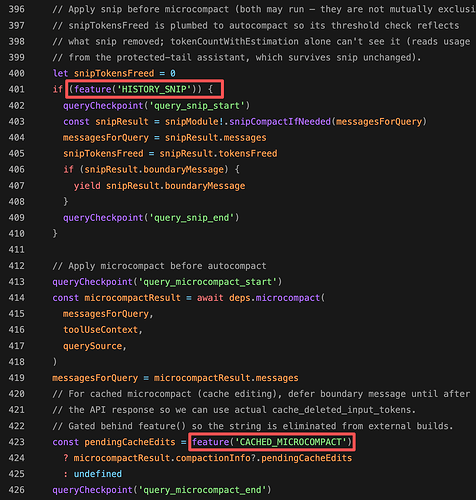Screen dimensions: 476x500
Task: Place cursor on snipCompactIfNeeded method call
Action: 280,122
